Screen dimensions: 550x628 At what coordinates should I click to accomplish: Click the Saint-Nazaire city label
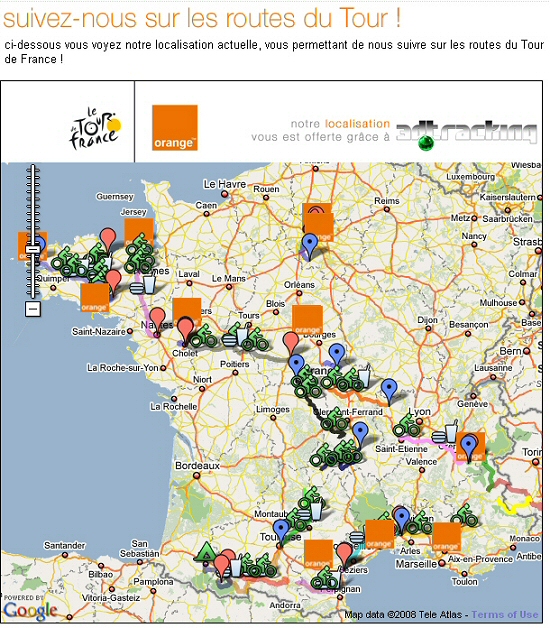coord(99,332)
